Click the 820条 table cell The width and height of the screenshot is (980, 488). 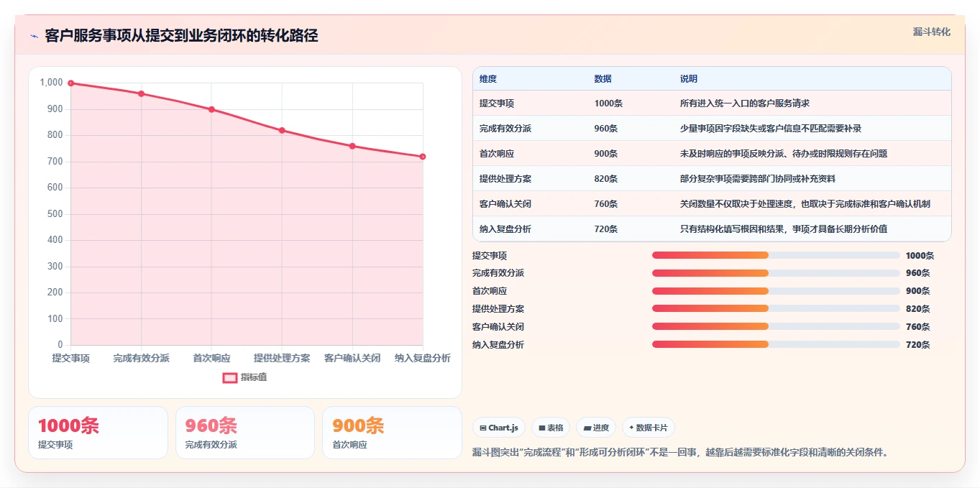point(606,179)
